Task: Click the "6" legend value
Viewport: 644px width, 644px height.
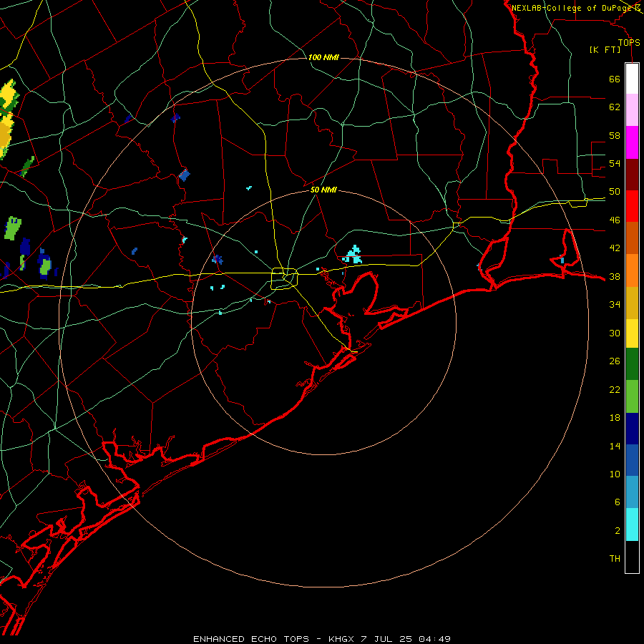Action: tap(617, 502)
